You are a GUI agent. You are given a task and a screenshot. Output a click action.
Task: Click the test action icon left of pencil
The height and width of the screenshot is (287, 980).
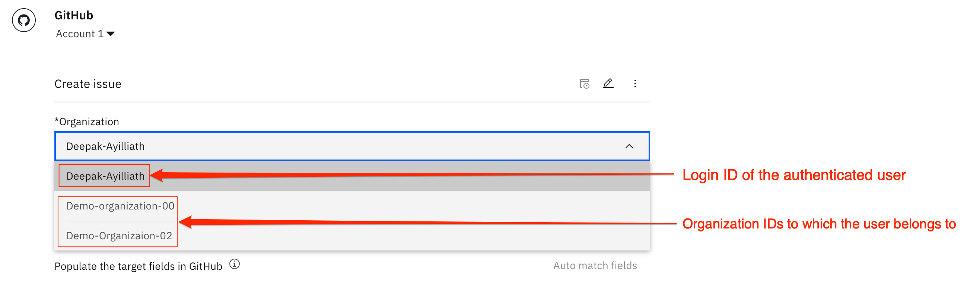point(584,84)
